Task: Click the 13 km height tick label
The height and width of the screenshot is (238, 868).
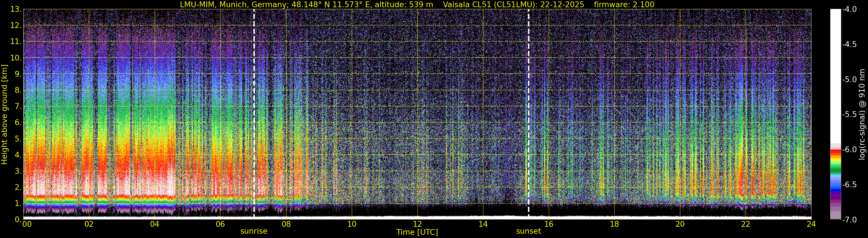Action: [15, 10]
